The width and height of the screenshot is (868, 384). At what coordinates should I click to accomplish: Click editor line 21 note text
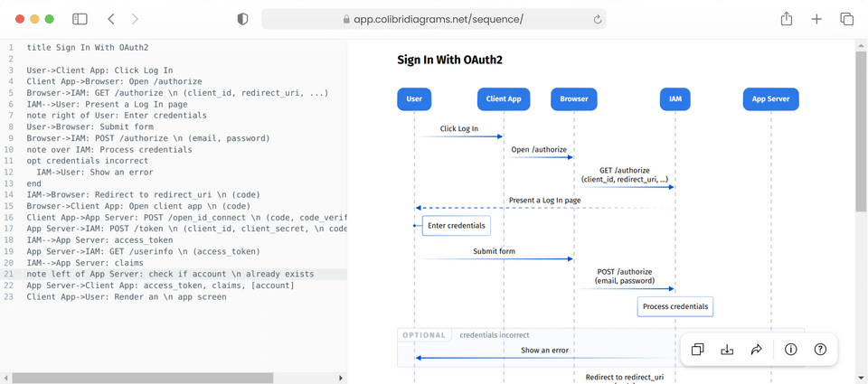click(170, 274)
